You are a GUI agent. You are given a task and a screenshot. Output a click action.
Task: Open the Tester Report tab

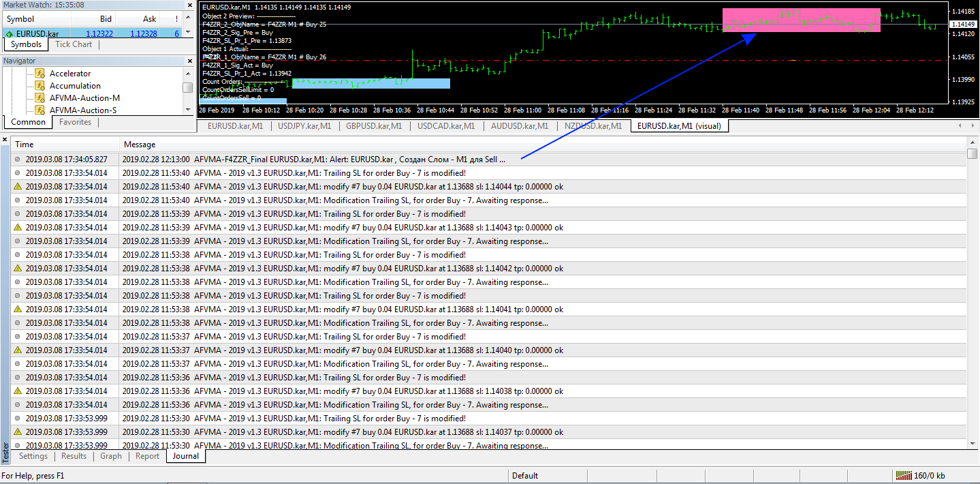pyautogui.click(x=147, y=456)
